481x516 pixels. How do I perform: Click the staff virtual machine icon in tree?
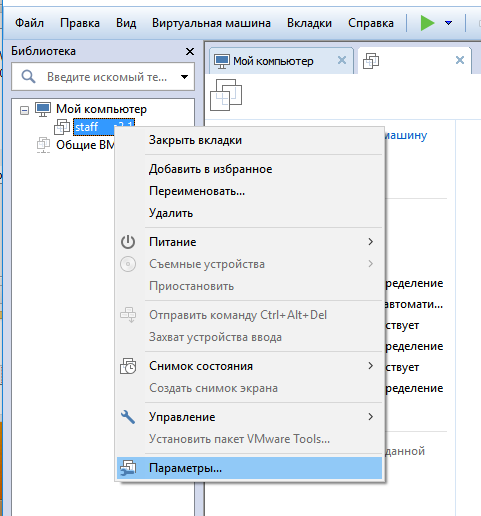pyautogui.click(x=62, y=127)
